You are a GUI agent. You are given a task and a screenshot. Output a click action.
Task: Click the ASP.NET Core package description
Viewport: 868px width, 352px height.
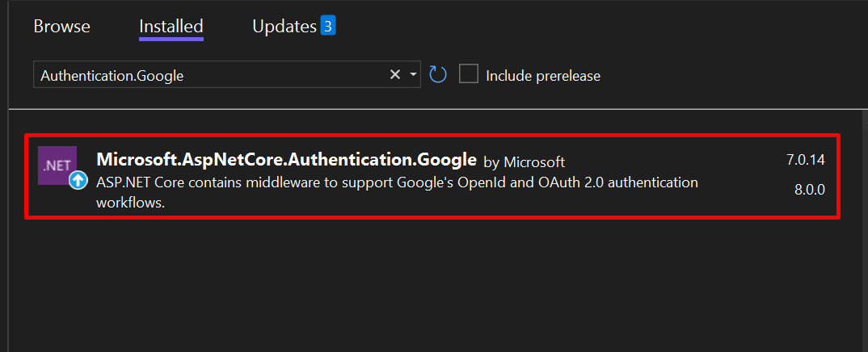click(x=397, y=192)
